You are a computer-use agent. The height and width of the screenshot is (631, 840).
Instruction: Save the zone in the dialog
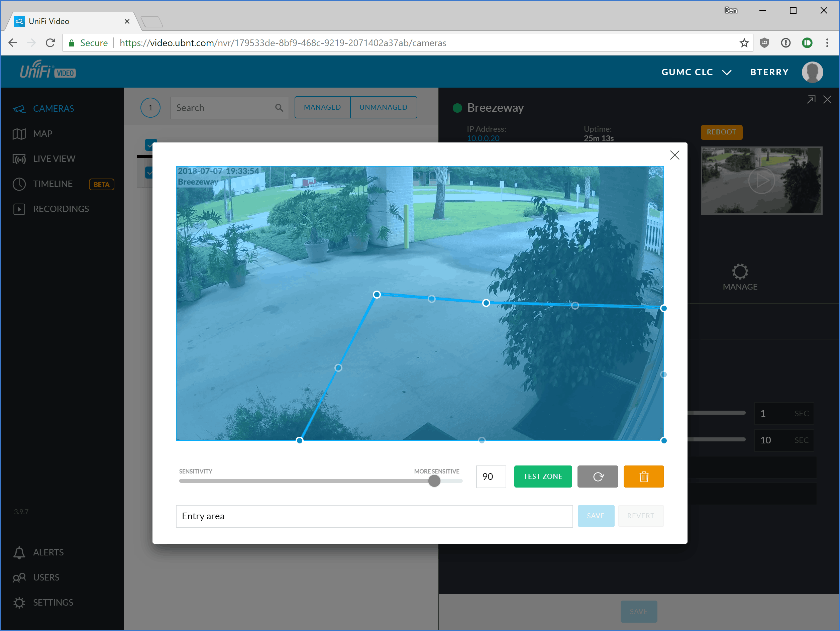pos(596,516)
